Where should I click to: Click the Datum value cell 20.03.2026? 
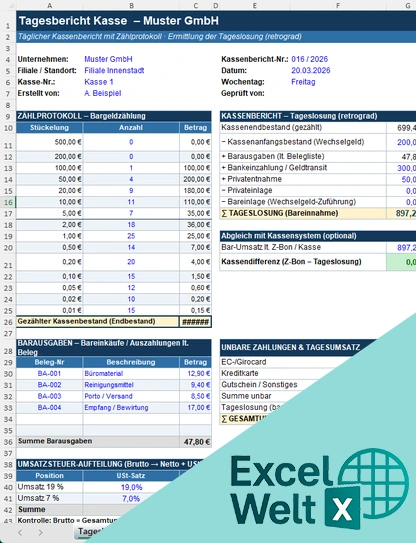(311, 71)
